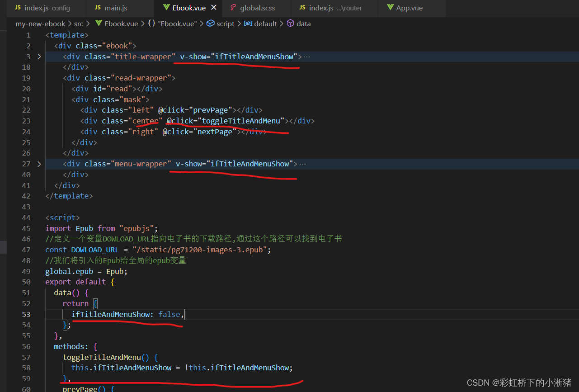The height and width of the screenshot is (392, 579).
Task: Select line number 53
Action: 26,314
